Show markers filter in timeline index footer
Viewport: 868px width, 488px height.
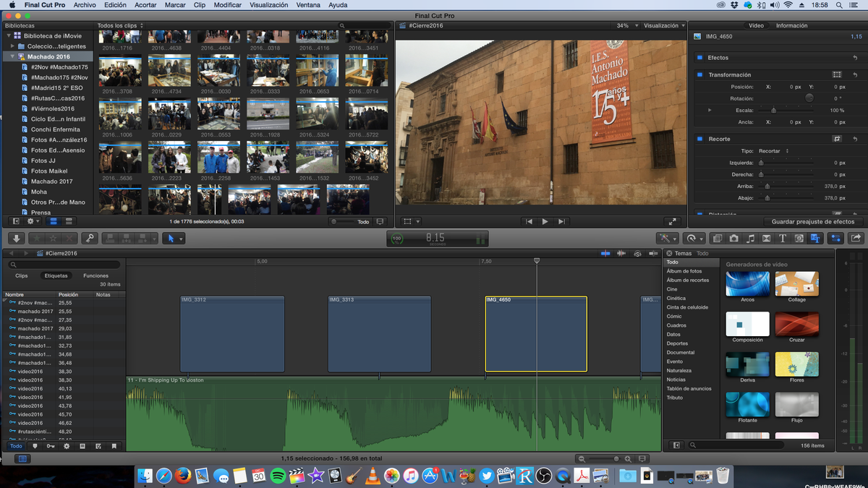pyautogui.click(x=35, y=446)
